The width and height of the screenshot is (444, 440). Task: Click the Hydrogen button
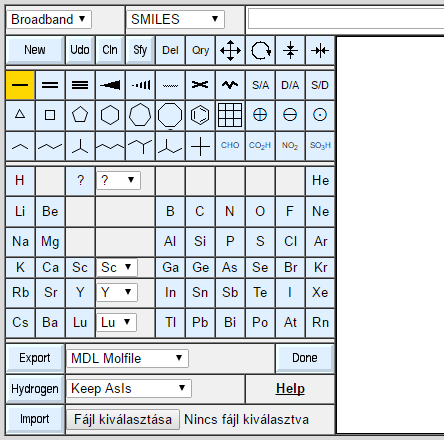point(35,389)
